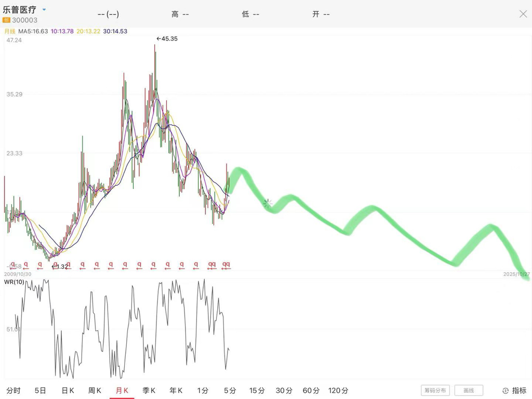Screen dimensions: 532x399
Task: Click the 创 board badge icon
Action: 6,20
